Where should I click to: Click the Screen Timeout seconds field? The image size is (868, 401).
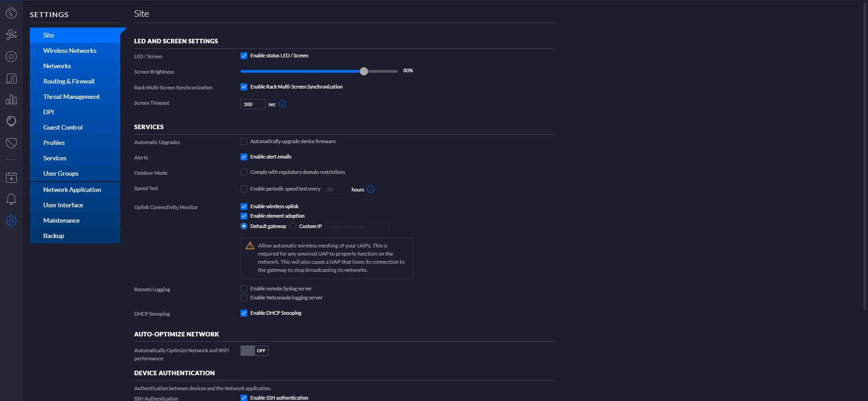(x=253, y=104)
